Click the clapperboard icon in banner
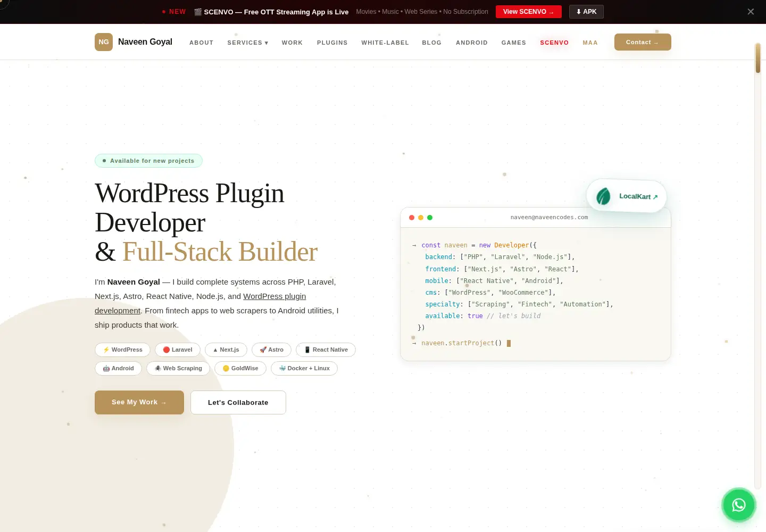Screen dimensions: 766x532 click(198, 12)
